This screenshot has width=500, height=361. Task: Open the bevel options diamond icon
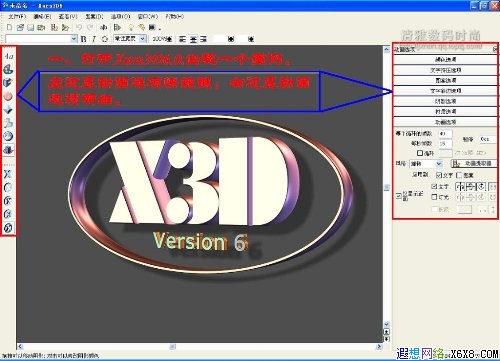8,109
